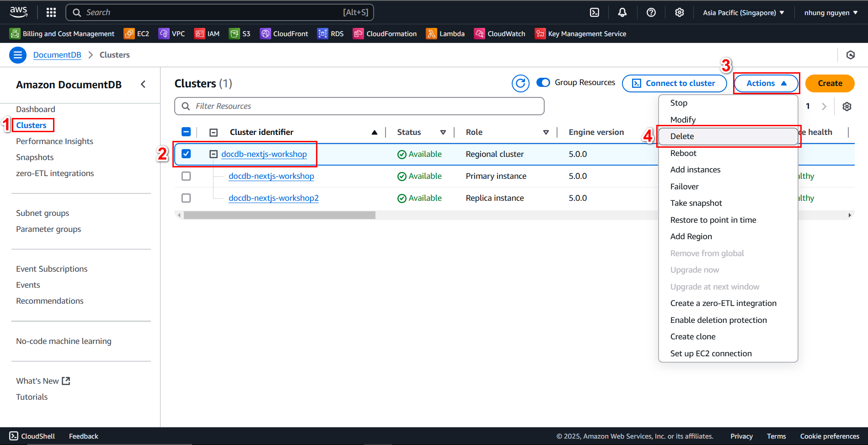Open the nhung nguyen account dropdown
This screenshot has width=868, height=445.
[831, 13]
